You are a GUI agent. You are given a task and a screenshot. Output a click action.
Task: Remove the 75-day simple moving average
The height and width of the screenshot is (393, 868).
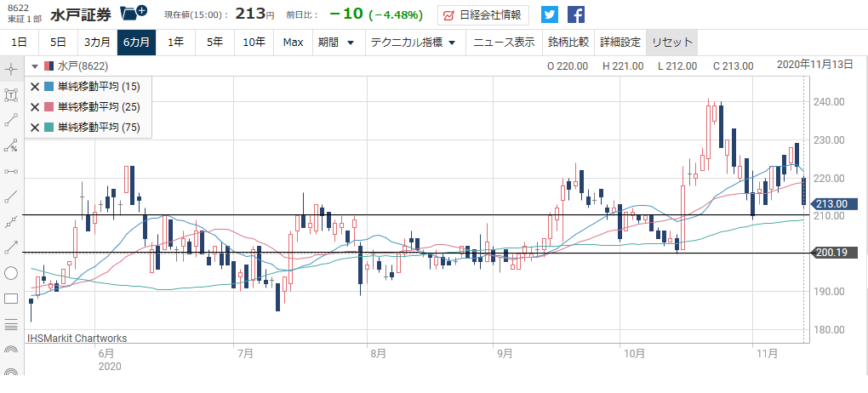click(35, 128)
